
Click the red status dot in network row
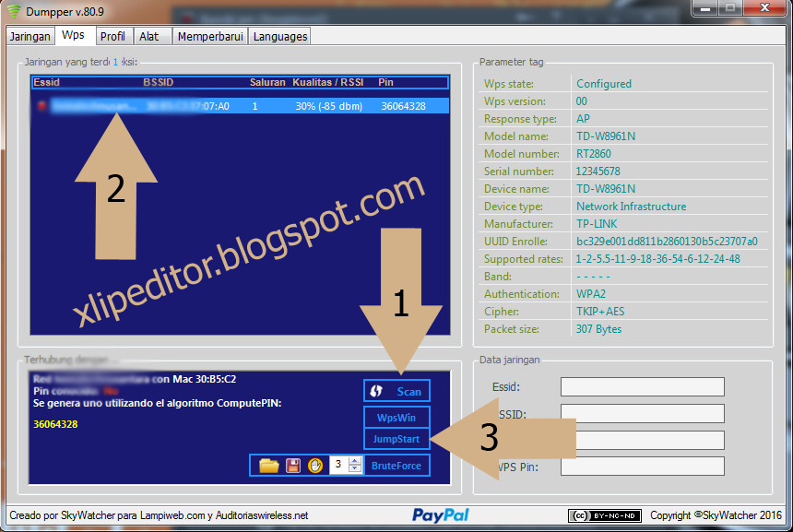[x=42, y=106]
